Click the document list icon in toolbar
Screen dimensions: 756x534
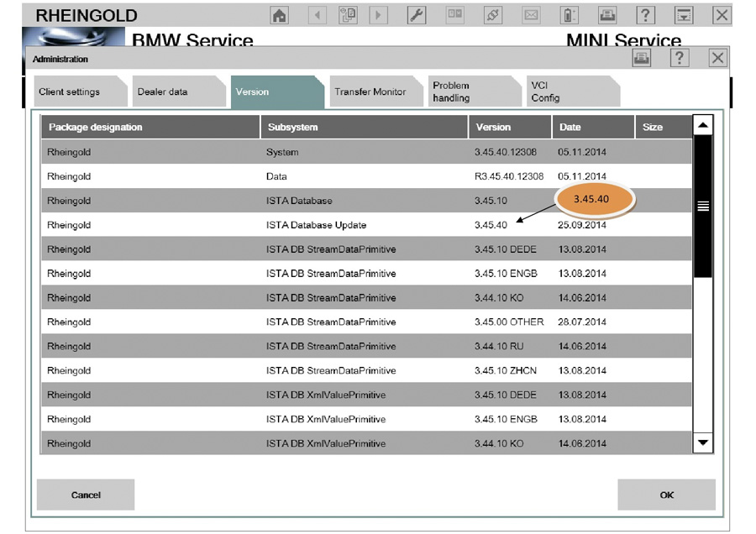(x=348, y=15)
